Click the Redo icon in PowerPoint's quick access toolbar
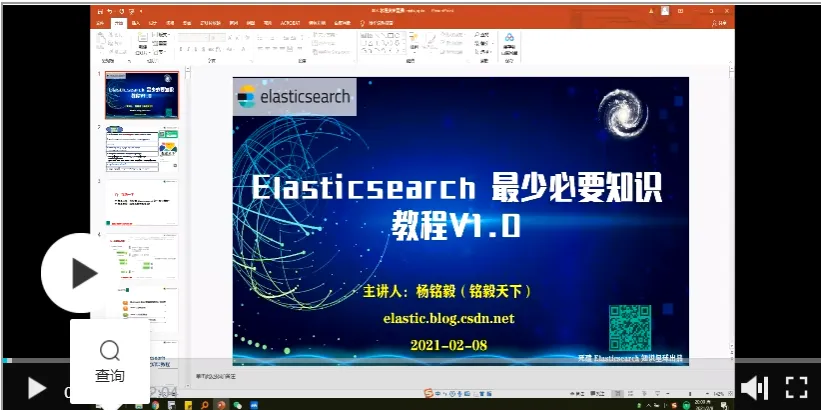Viewport: 821px width, 410px height. coord(121,12)
